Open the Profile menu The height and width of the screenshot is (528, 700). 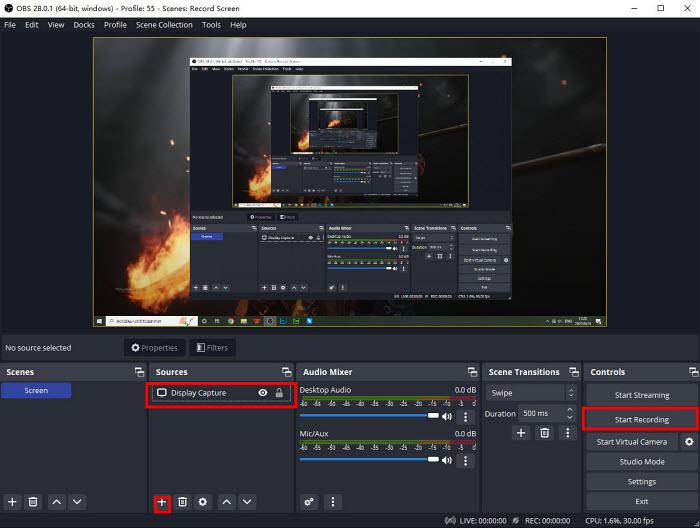point(115,25)
